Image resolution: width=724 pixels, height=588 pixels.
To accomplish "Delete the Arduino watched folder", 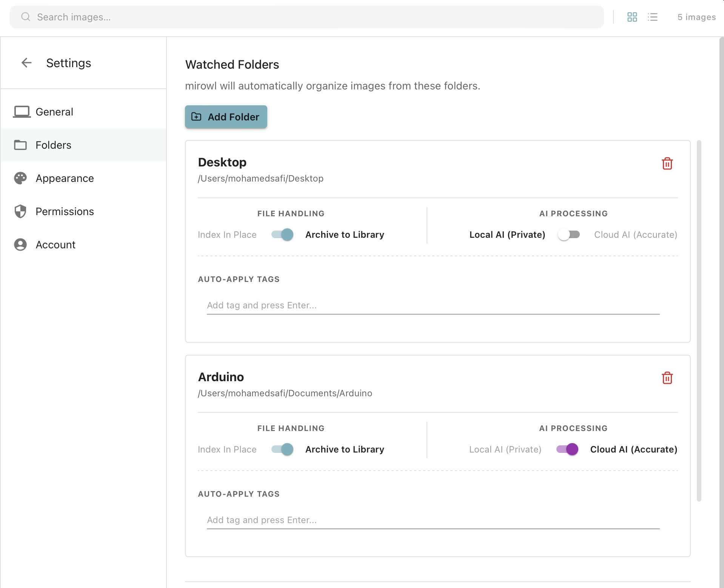I will (x=667, y=378).
